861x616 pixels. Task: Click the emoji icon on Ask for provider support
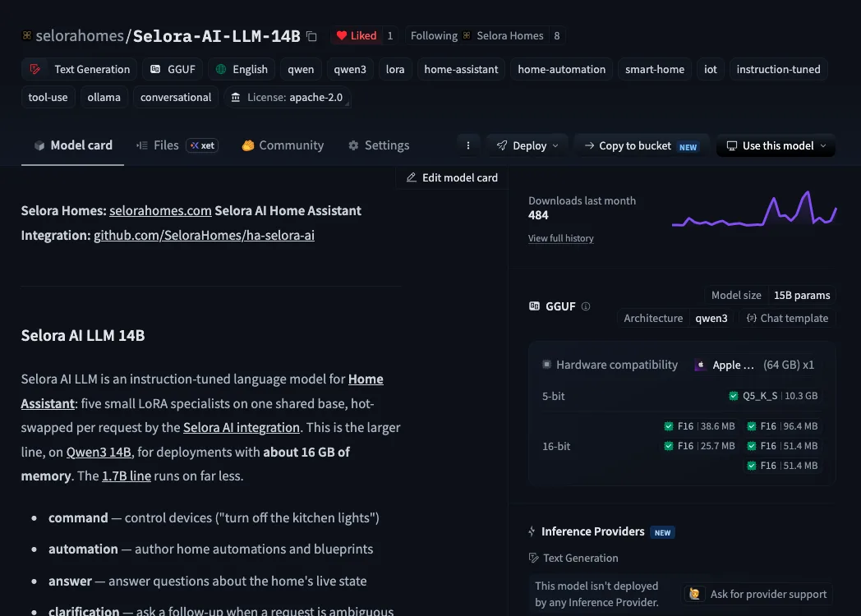pyautogui.click(x=694, y=594)
